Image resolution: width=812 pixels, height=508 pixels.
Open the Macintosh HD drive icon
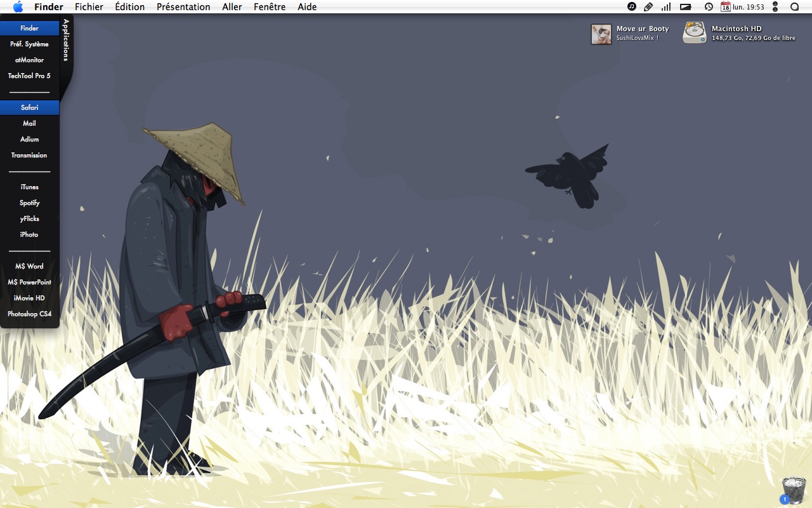[695, 33]
